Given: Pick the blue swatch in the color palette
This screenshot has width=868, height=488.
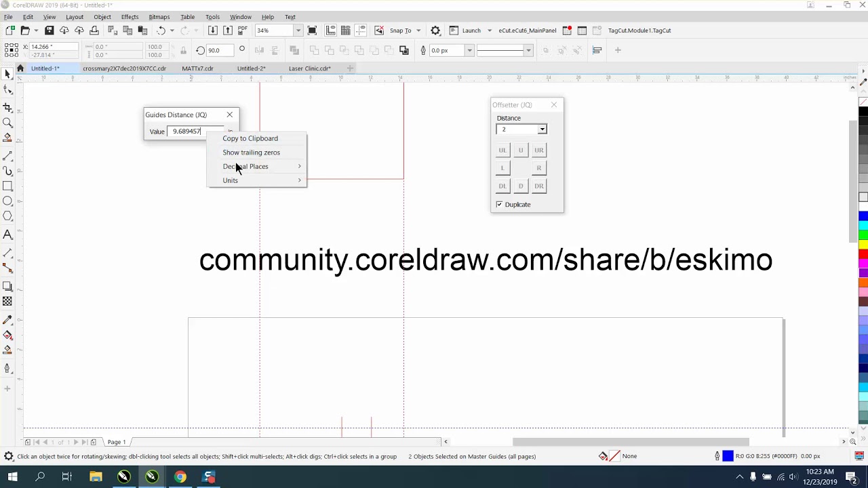Looking at the screenshot, I should pos(863,216).
